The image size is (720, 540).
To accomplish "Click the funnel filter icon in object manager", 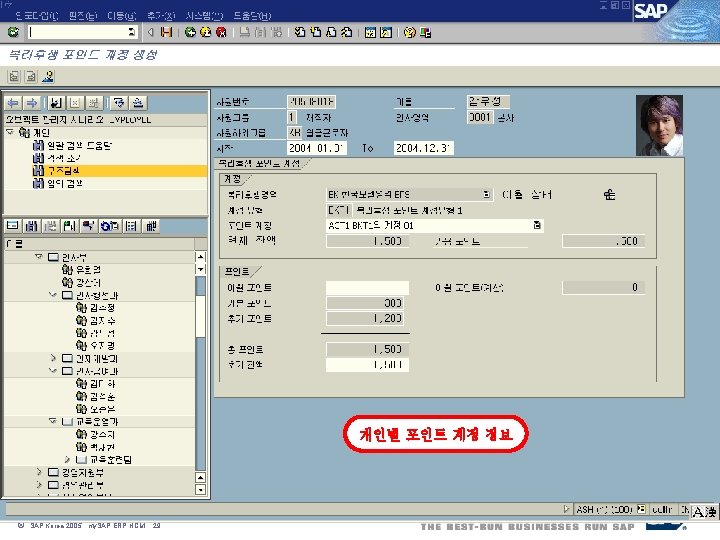I will (119, 103).
